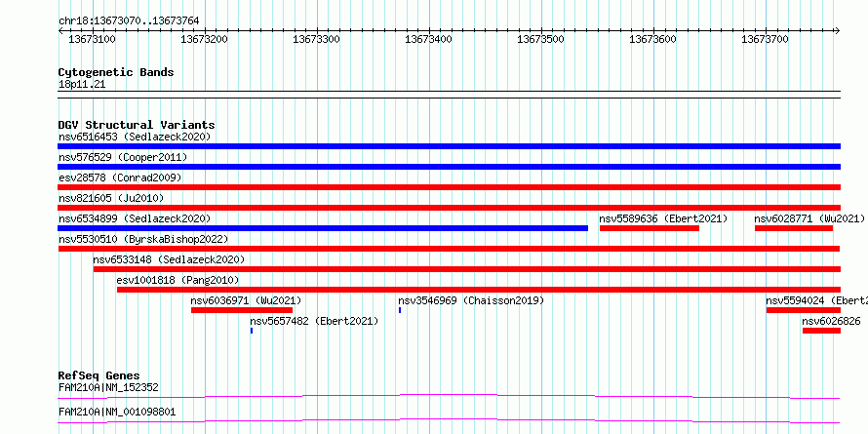Click the nsv6026826 red variant bar

click(x=821, y=331)
